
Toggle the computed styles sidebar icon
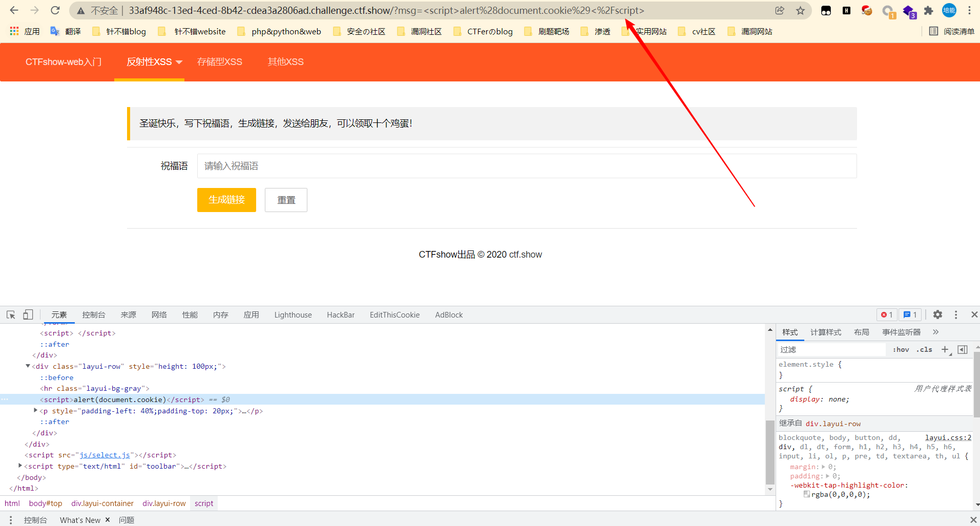click(x=963, y=349)
